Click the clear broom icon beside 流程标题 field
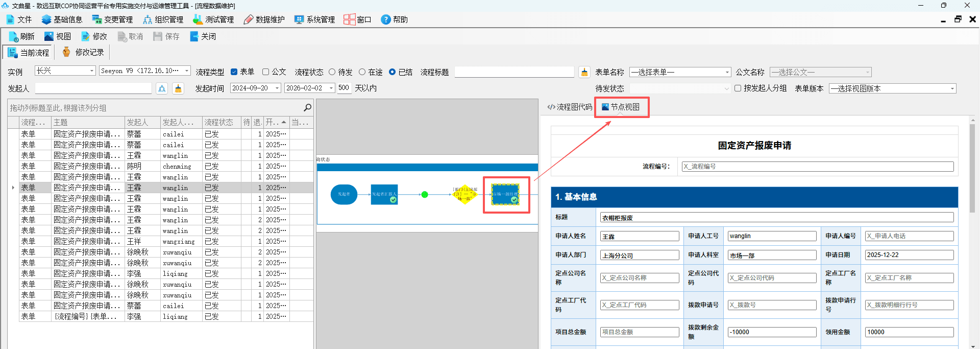This screenshot has height=349, width=980. 584,72
